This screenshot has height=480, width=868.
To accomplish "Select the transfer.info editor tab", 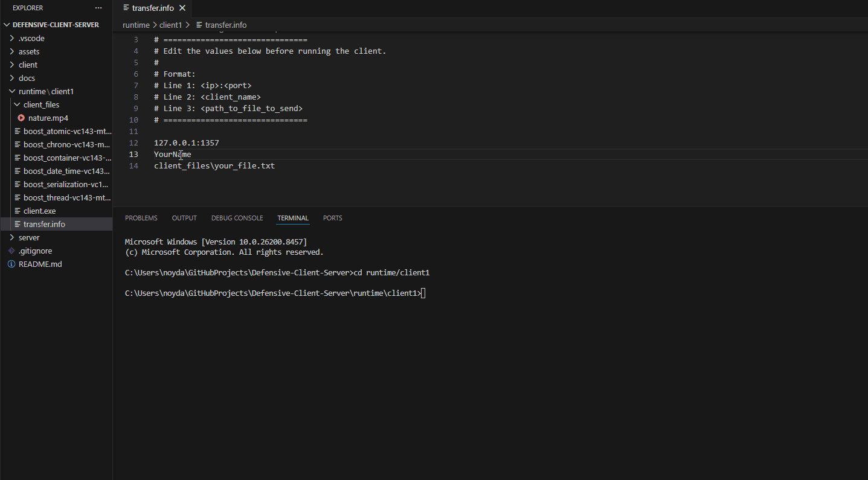I will click(153, 8).
